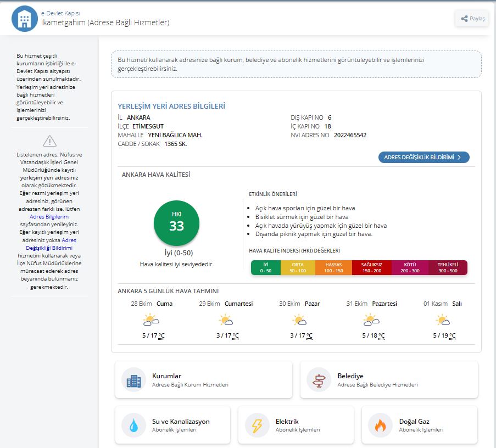Click the orange Hassas 100-150 swatch

[333, 267]
